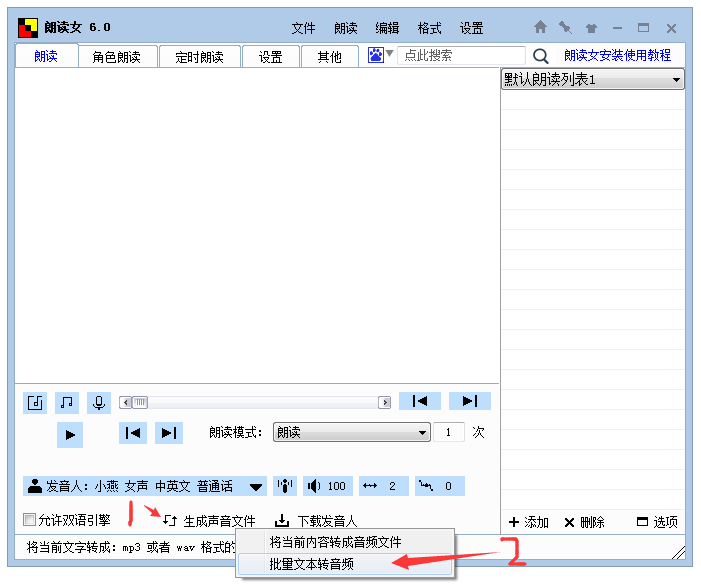Open the 默认朗读列表1 dropdown
The image size is (701, 585).
click(592, 80)
